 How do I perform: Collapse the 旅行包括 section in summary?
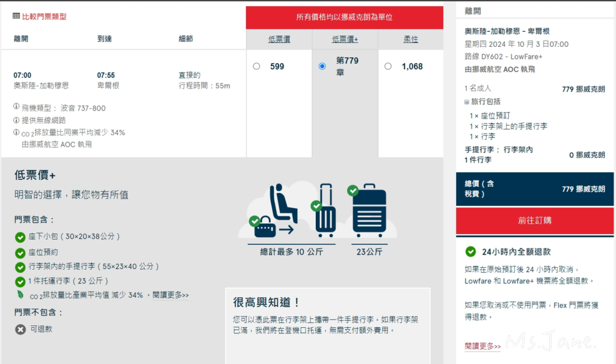coord(467,102)
